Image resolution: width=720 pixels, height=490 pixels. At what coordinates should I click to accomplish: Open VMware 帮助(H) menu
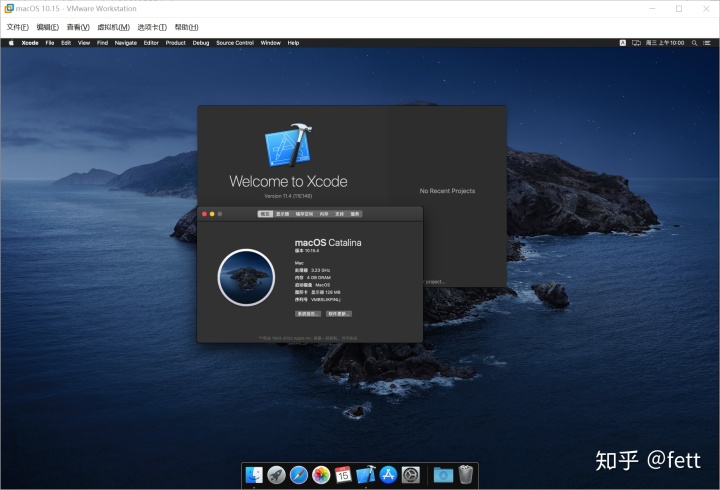click(x=186, y=27)
